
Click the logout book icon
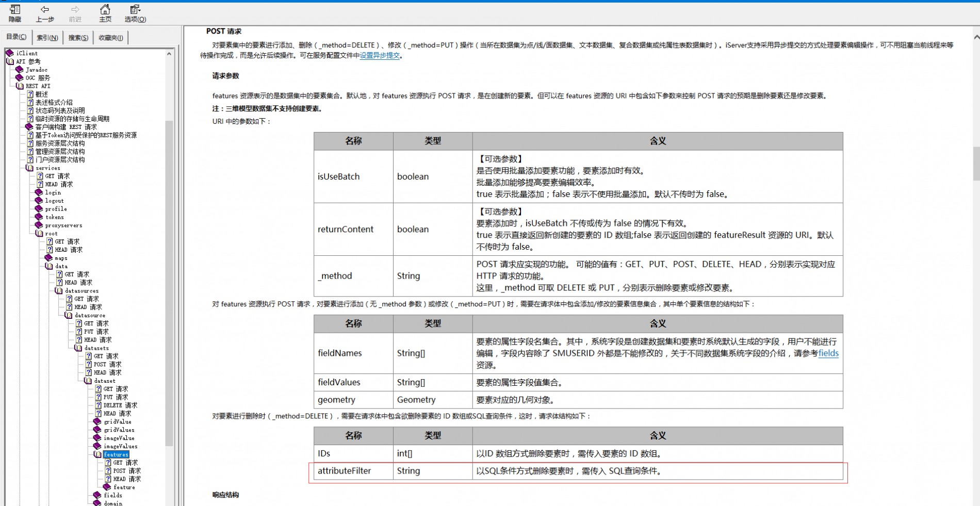tap(39, 201)
